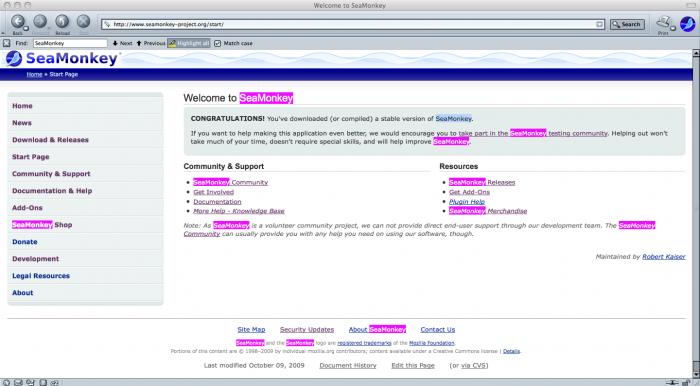Toggle the Highlight all button
The height and width of the screenshot is (386, 700).
coord(189,43)
